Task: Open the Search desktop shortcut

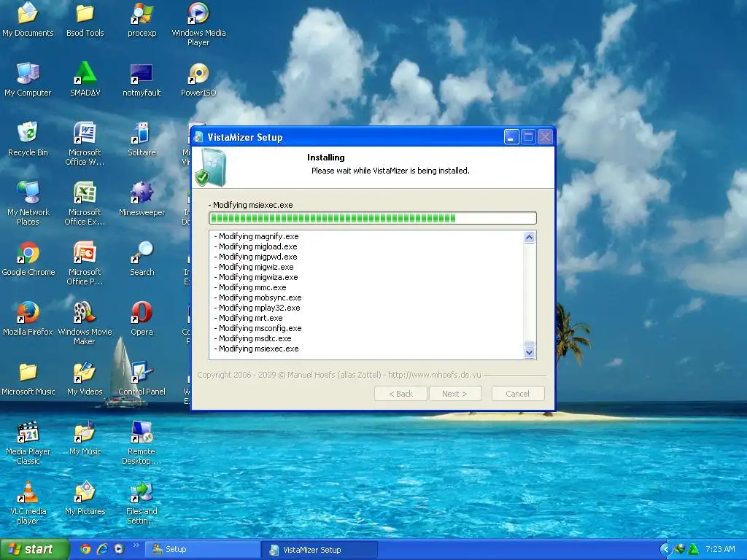Action: coord(142,259)
